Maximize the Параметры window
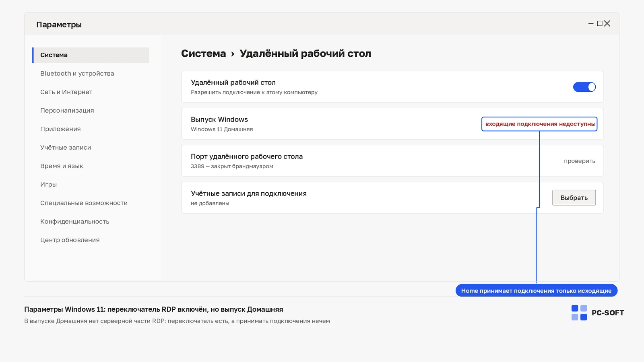This screenshot has width=644, height=362. 600,24
